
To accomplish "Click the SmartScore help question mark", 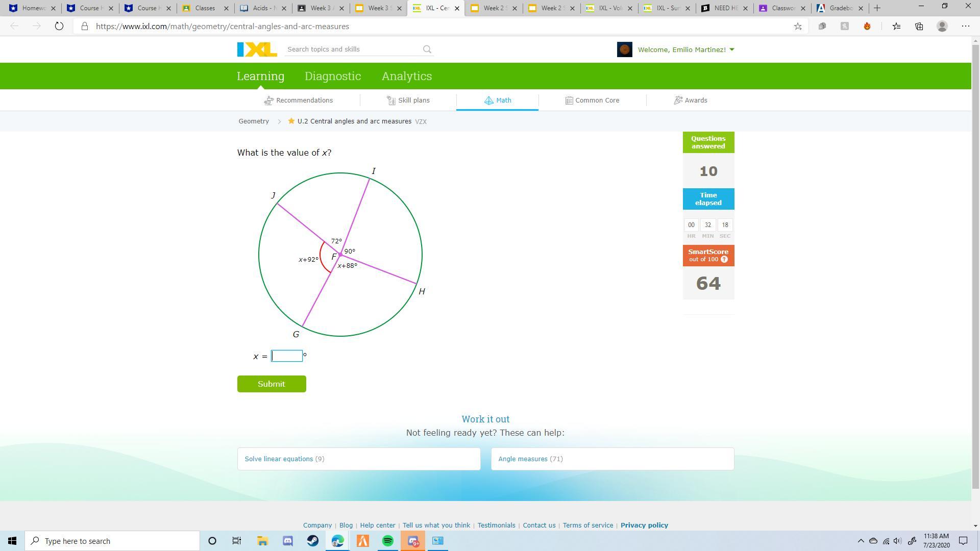I will (x=724, y=260).
